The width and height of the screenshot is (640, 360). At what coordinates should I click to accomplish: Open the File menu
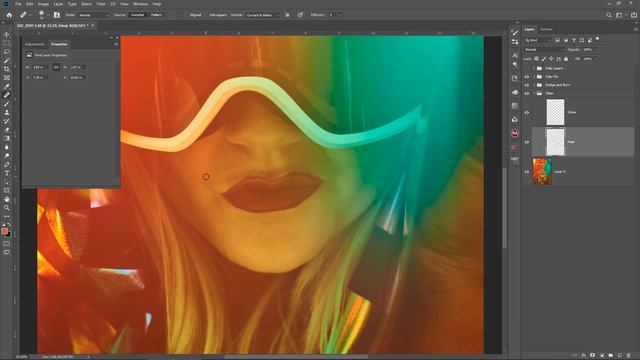coord(18,4)
